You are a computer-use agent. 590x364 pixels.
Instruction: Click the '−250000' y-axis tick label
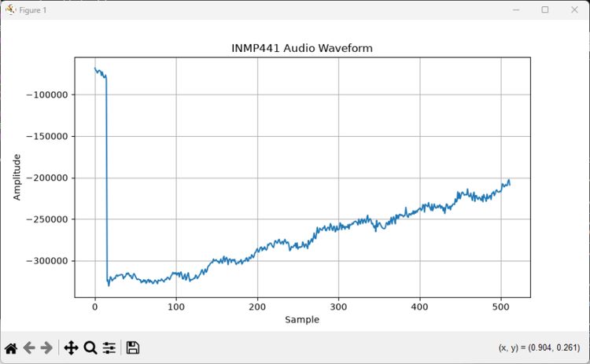47,219
